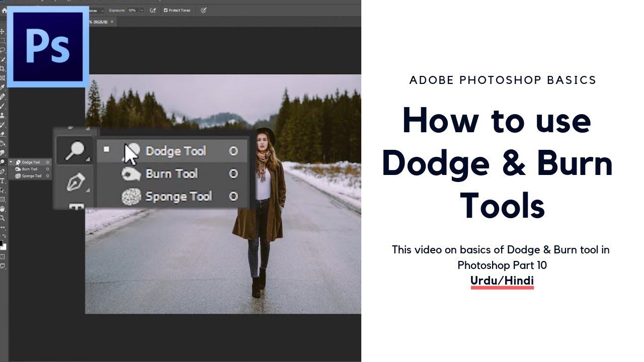Choose Sponge Tool in the real toolbar flyout
This screenshot has width=644, height=362.
(30, 176)
